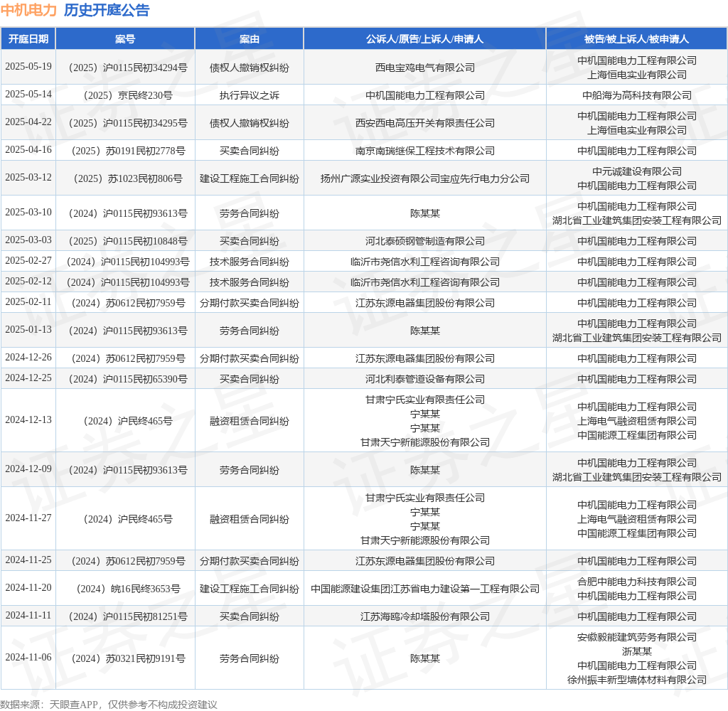This screenshot has width=728, height=711.
Task: Click the date 2024-12-25
Action: point(28,378)
